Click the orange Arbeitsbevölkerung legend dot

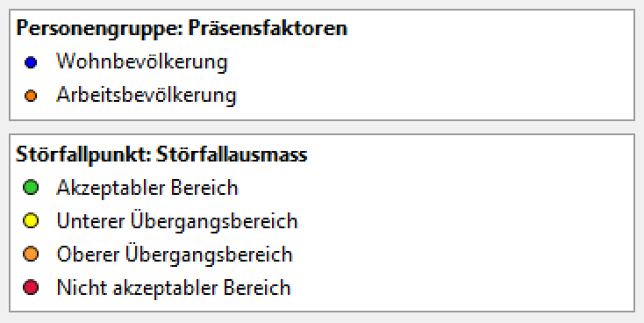[x=31, y=96]
